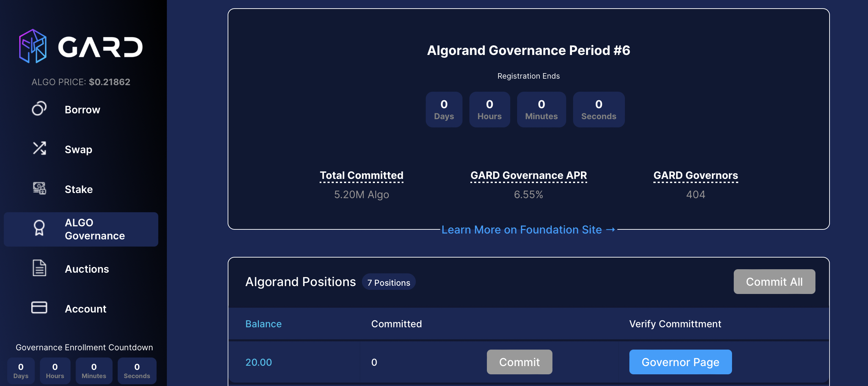Follow Learn More on Foundation Site link
The image size is (868, 386).
tap(528, 229)
